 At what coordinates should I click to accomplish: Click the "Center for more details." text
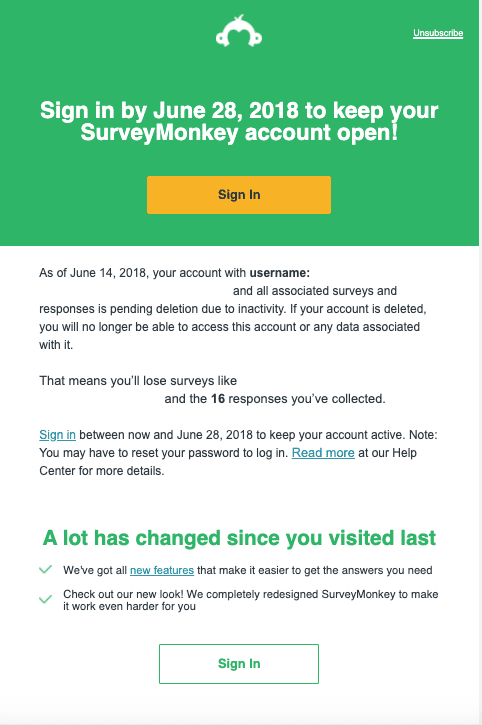[x=102, y=471]
